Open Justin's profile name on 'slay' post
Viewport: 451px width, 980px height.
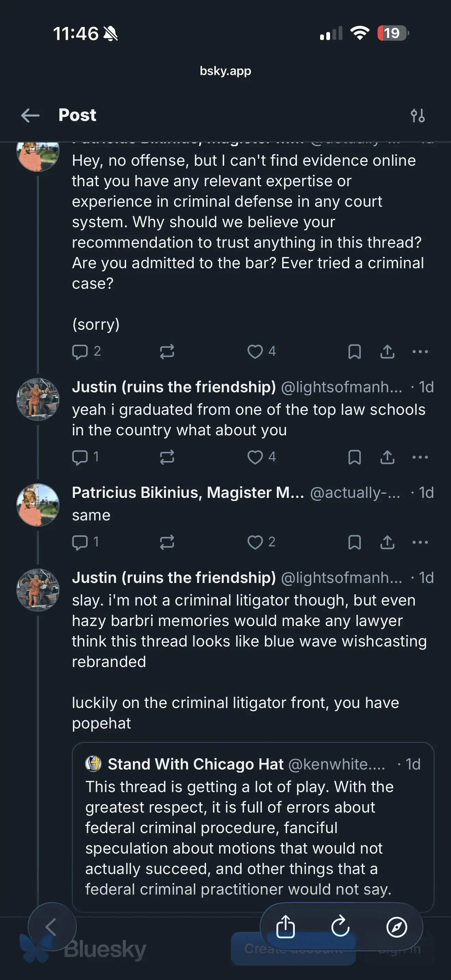[174, 577]
